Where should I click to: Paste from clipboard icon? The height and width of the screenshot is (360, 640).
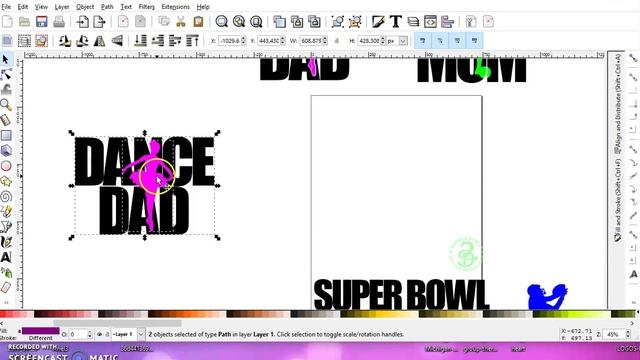[198, 22]
